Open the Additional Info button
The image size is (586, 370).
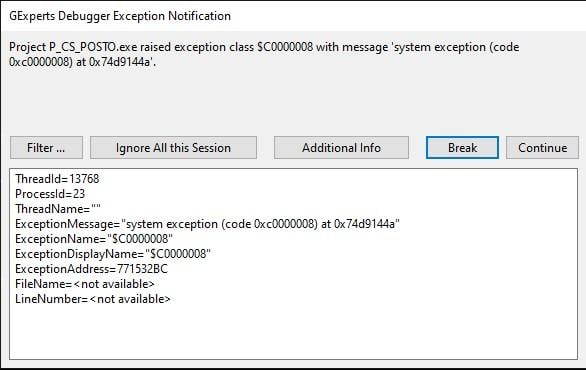341,148
